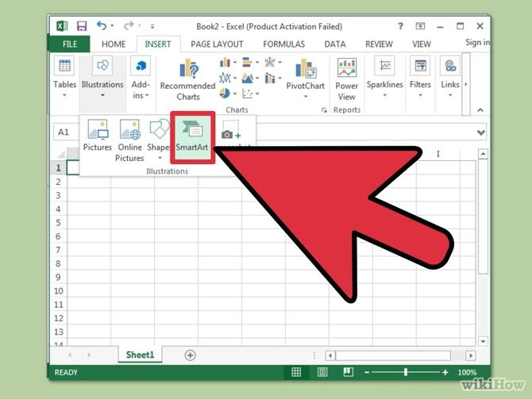
Task: Insert a SmartArt graphic
Action: [192, 137]
